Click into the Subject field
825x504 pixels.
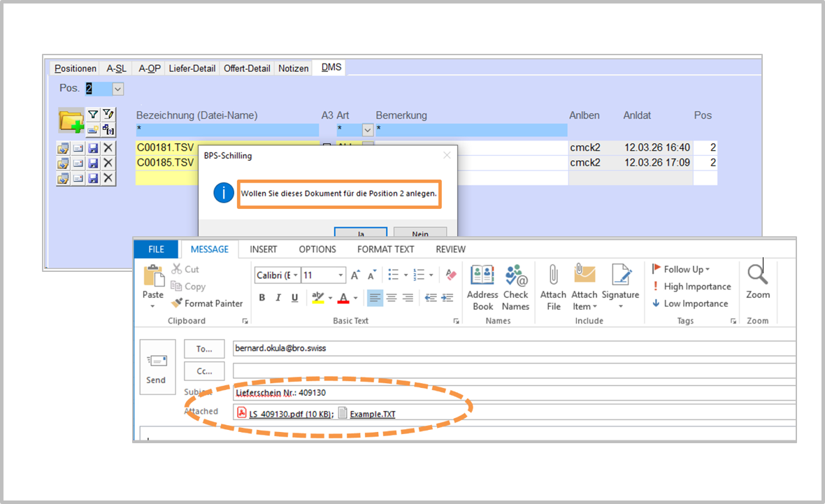click(514, 393)
